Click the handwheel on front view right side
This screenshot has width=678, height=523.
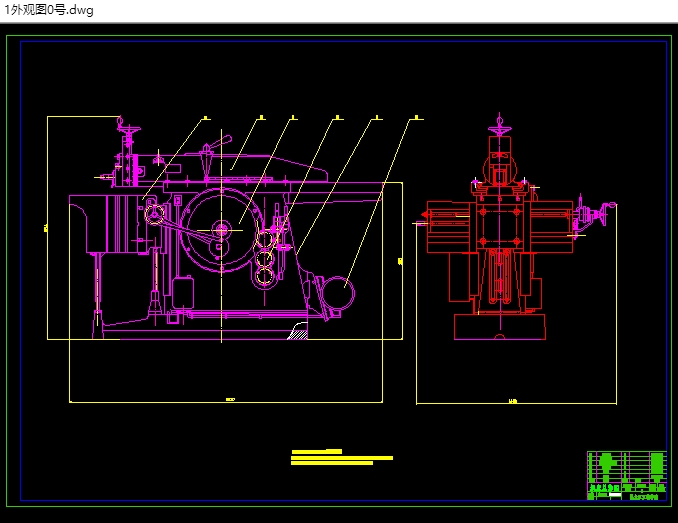602,215
